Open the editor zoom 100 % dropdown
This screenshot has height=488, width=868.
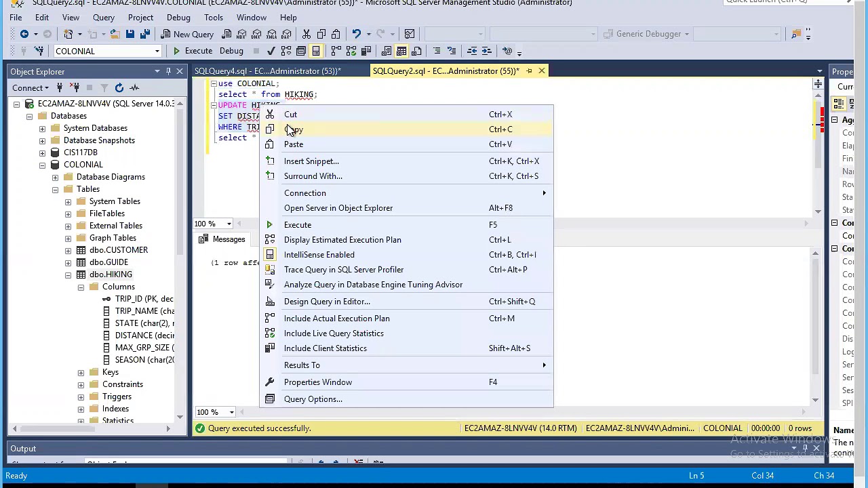tap(229, 224)
